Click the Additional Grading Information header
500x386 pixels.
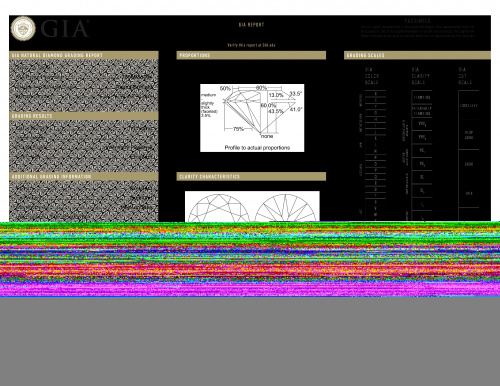tap(84, 176)
